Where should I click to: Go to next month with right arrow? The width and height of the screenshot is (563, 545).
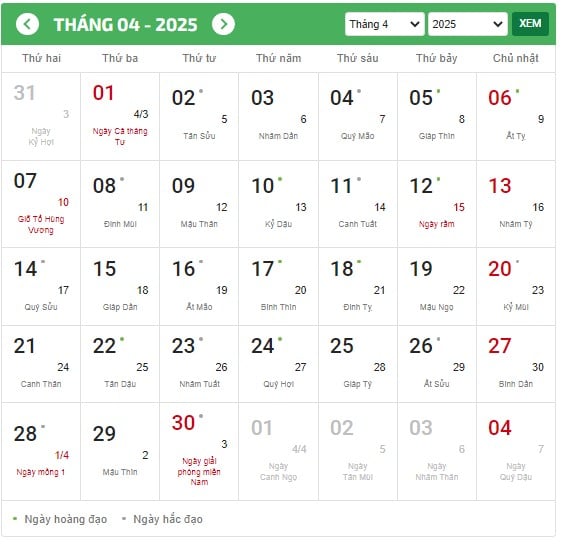point(223,24)
